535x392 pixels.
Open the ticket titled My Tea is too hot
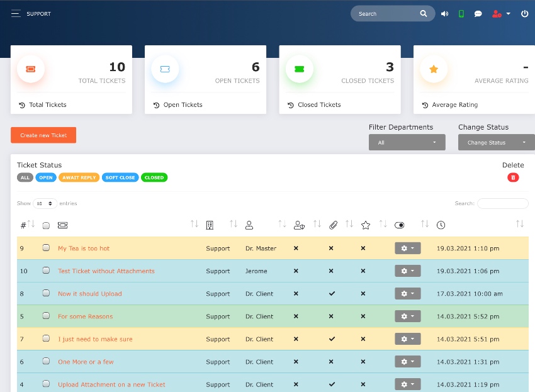[x=82, y=248]
